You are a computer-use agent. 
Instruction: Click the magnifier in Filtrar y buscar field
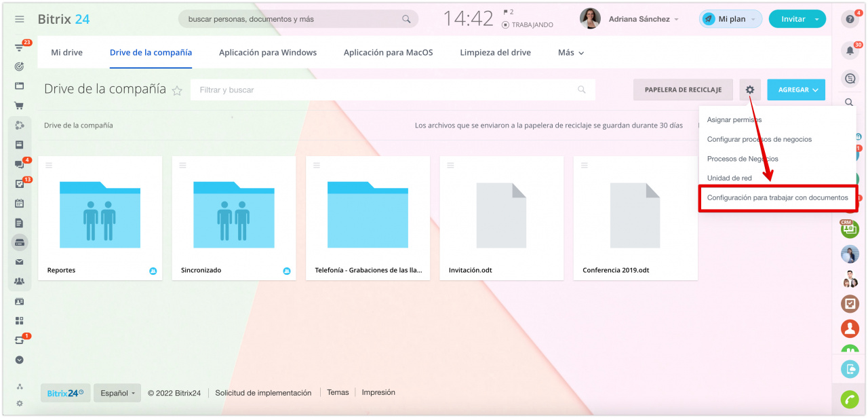581,90
